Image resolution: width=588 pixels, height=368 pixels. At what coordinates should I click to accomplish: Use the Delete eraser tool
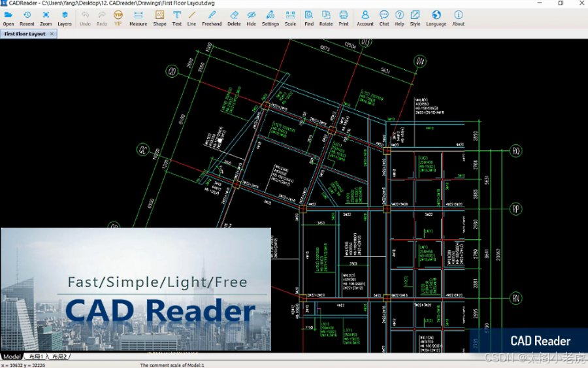(x=234, y=18)
